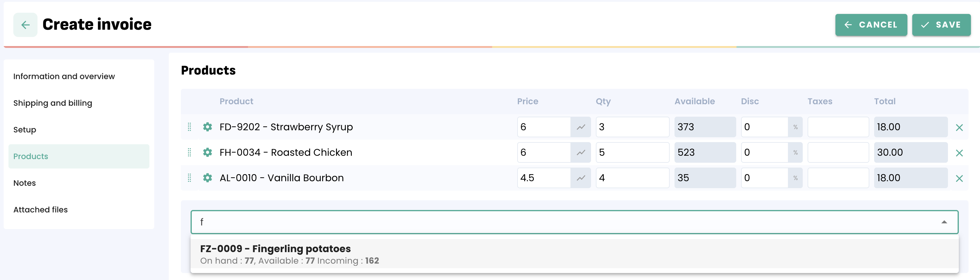
Task: Remove the Strawberry Syrup product line
Action: click(959, 128)
